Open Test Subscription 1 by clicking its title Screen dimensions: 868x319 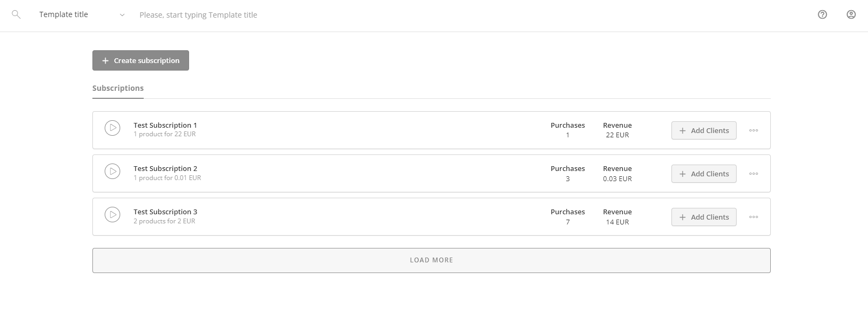tap(166, 125)
